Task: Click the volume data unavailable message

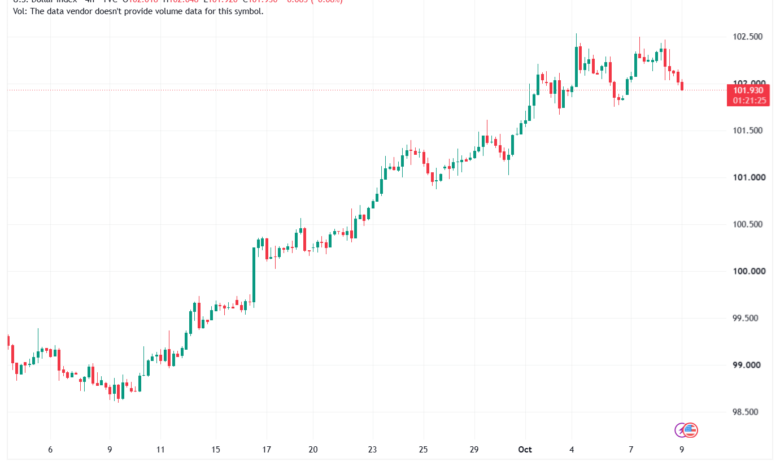Action: pos(138,11)
